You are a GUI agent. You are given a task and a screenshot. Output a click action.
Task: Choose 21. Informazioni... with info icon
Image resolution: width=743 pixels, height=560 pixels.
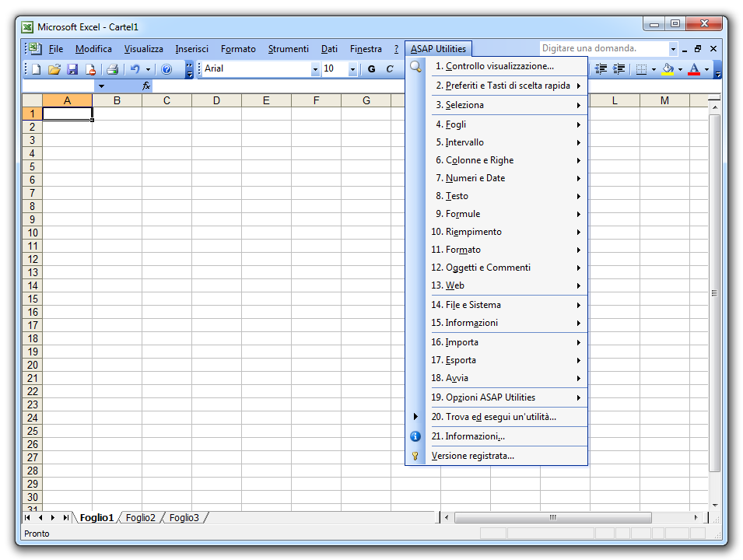coord(496,436)
